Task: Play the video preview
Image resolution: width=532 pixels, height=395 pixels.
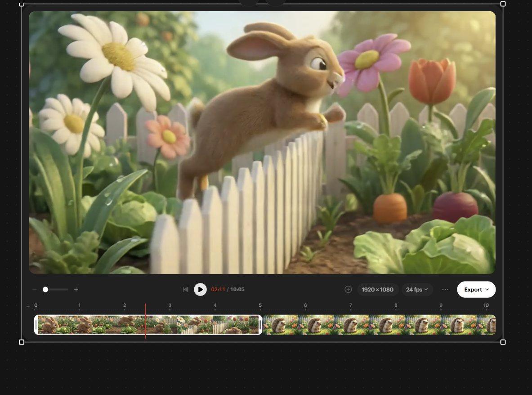Action: 200,289
